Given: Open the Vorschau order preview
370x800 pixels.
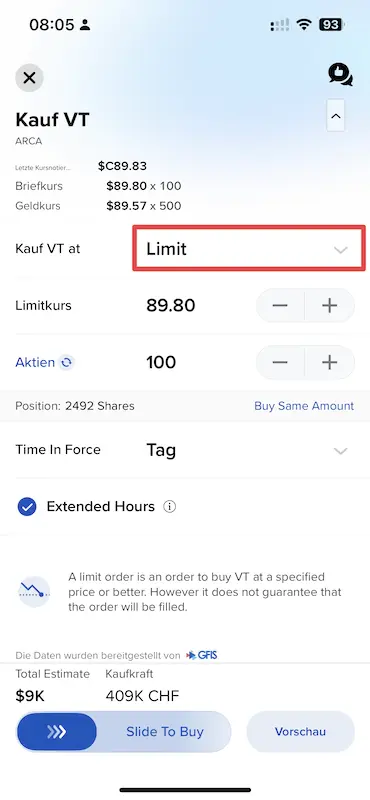Looking at the screenshot, I should tap(300, 732).
